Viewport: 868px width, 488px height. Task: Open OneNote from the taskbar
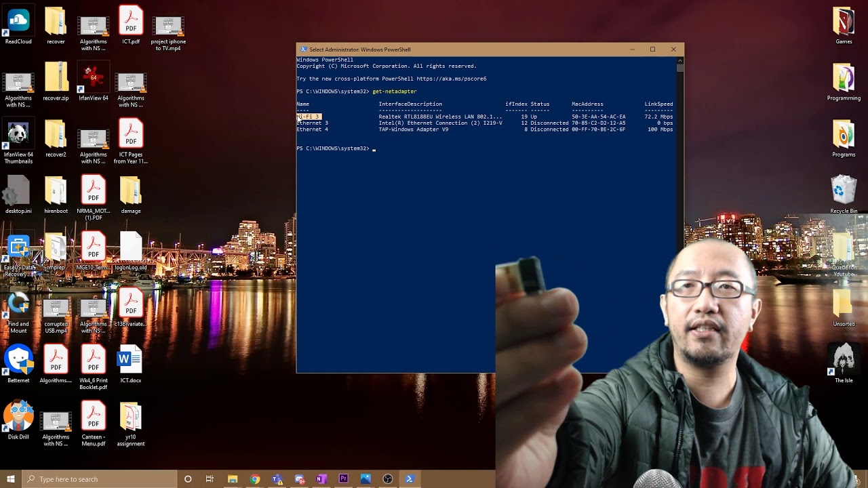(x=321, y=479)
